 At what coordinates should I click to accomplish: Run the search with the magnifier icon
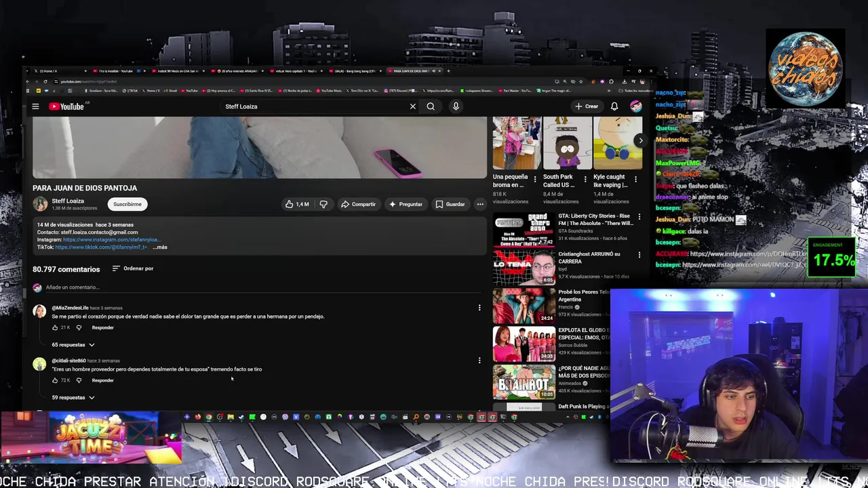tap(431, 106)
